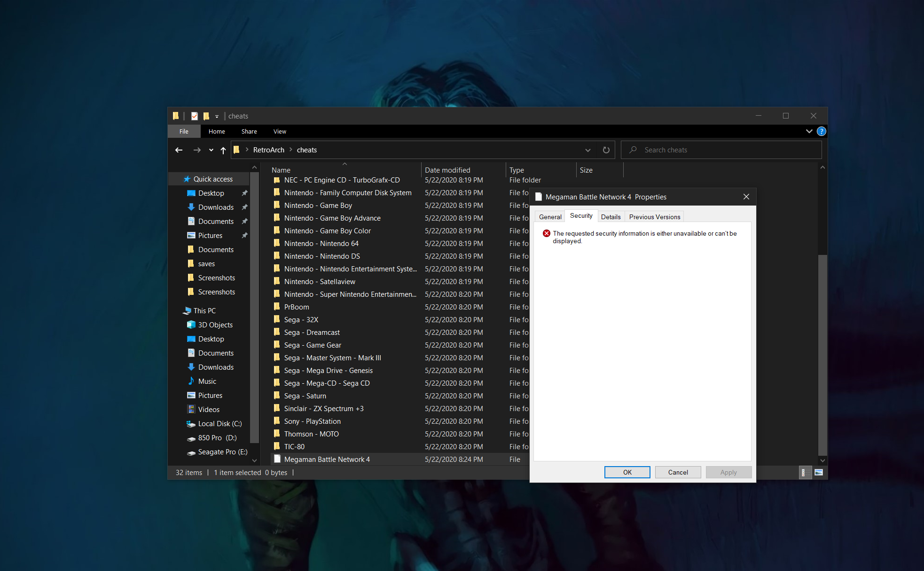924x571 pixels.
Task: Apply changes in the Properties dialog
Action: click(x=728, y=472)
